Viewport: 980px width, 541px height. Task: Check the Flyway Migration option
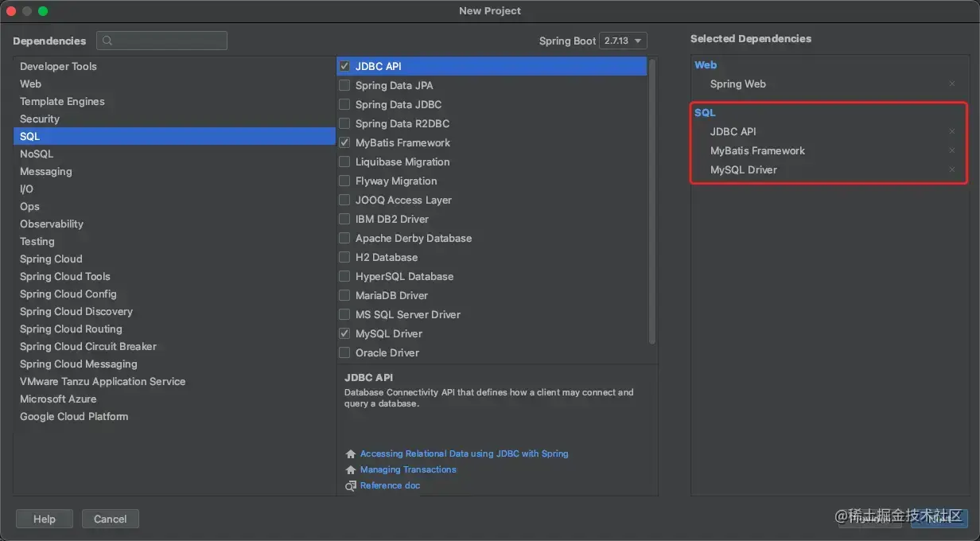[x=344, y=181]
